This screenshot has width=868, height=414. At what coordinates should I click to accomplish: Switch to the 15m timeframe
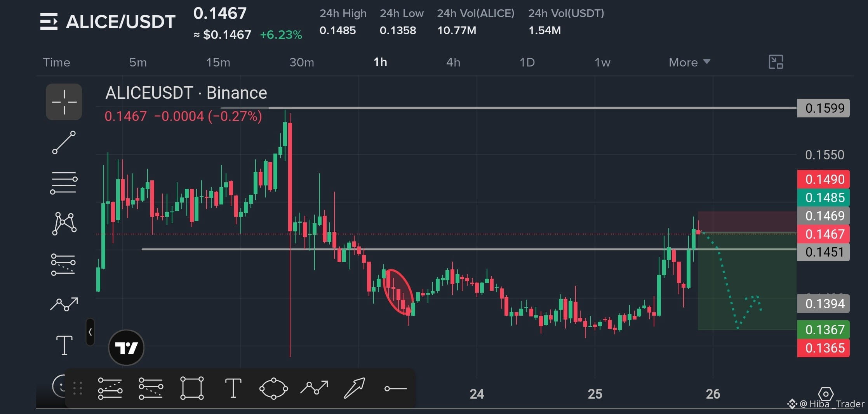pos(218,62)
